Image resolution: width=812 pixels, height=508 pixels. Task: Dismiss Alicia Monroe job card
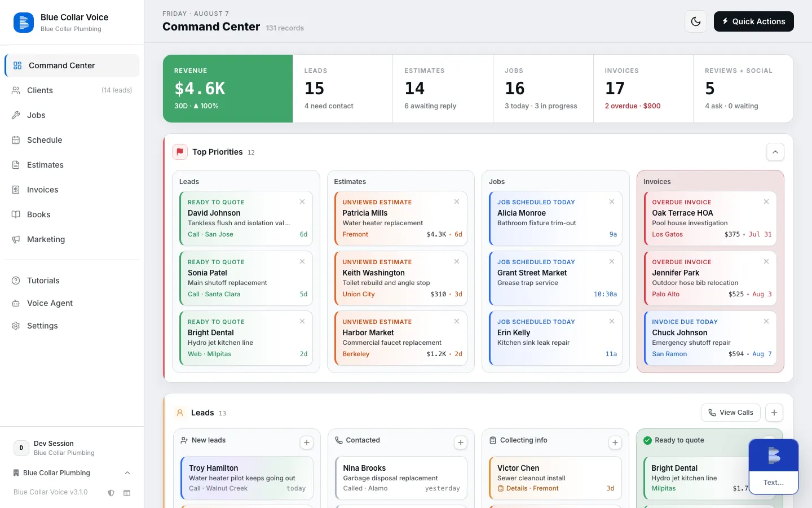pyautogui.click(x=612, y=202)
